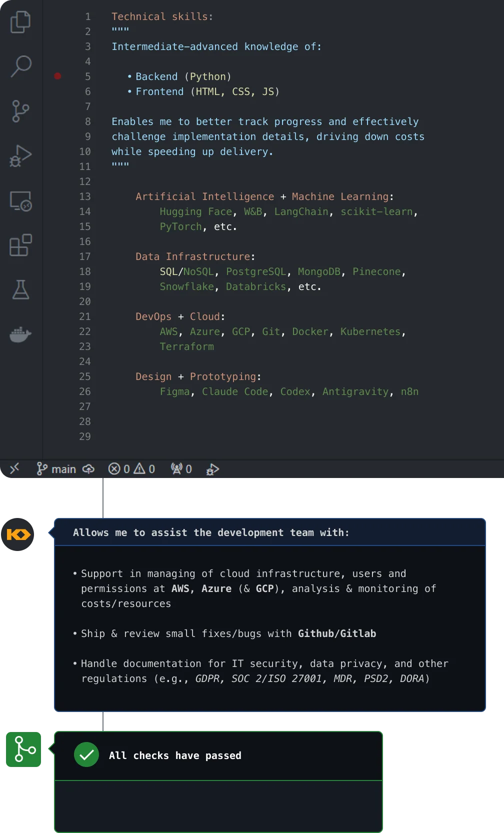Click the 'MongoDB' token
Screen dimensions: 504x833
pyautogui.click(x=319, y=271)
